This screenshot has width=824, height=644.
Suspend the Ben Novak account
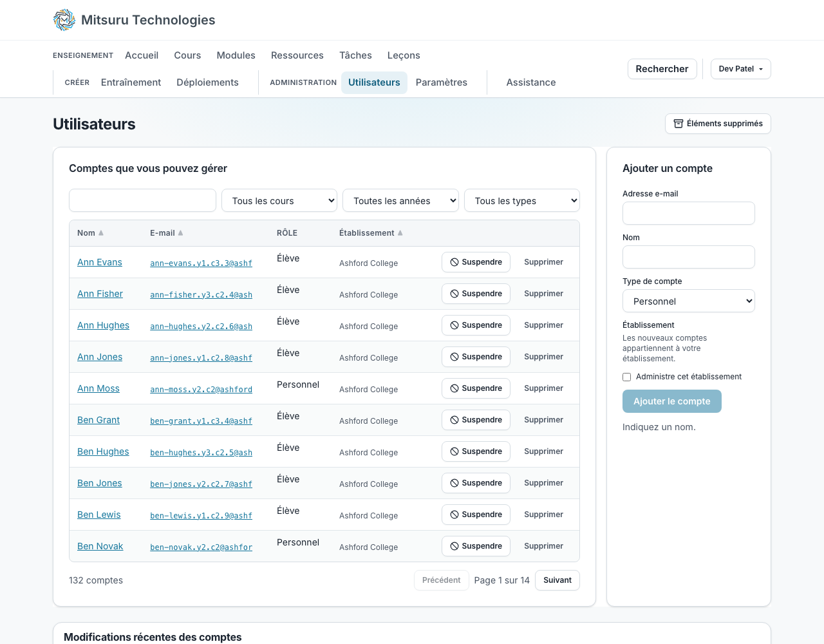476,546
